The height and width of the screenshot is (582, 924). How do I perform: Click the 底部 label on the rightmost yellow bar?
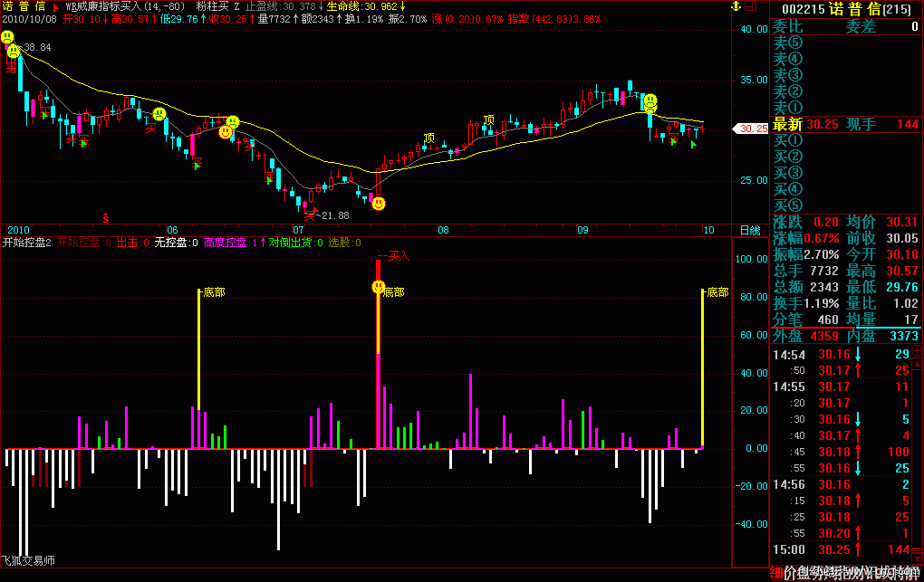click(x=717, y=292)
